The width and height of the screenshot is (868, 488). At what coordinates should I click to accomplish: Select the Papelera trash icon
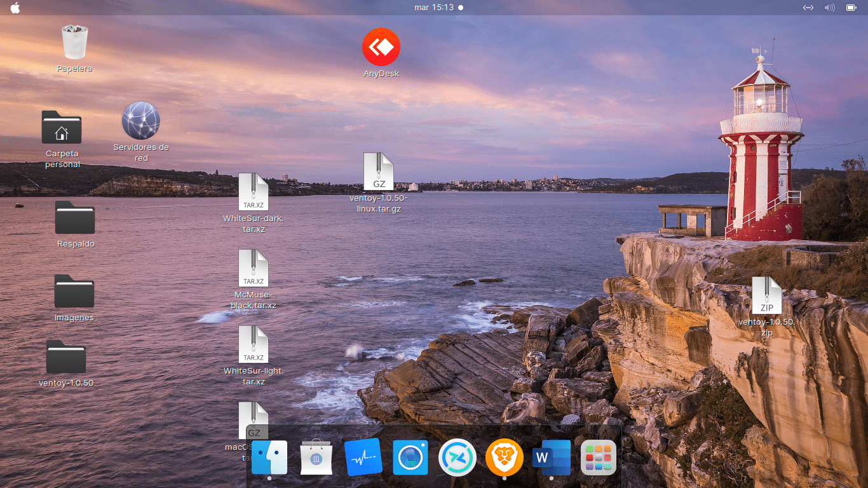point(74,43)
